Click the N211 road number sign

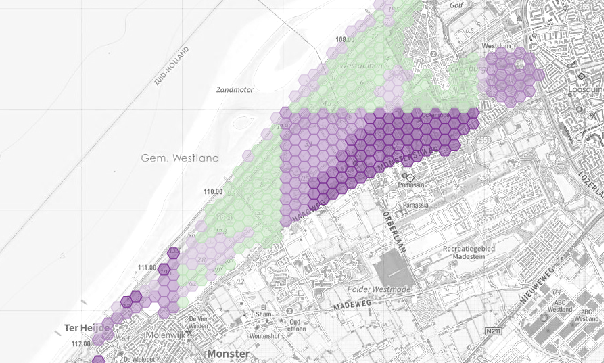[x=490, y=331]
